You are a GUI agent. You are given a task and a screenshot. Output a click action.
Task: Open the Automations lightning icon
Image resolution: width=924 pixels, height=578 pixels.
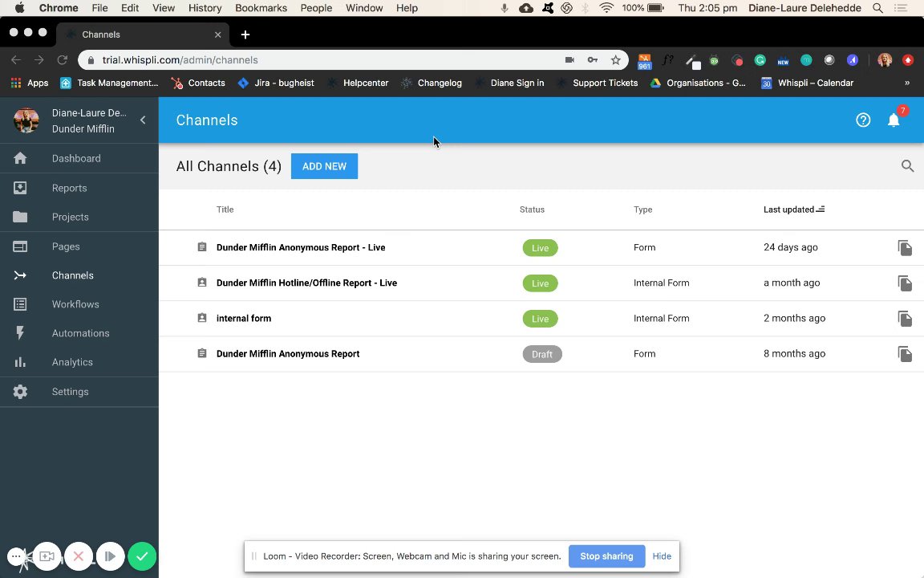coord(20,333)
